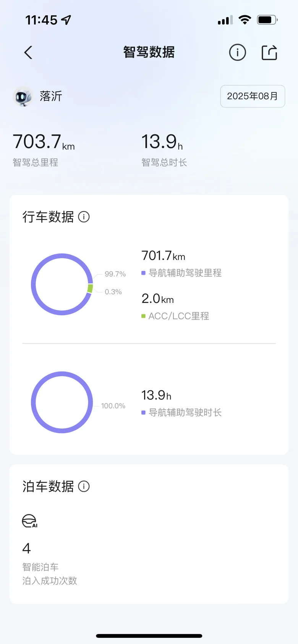Image resolution: width=298 pixels, height=644 pixels.
Task: Open the info icon in header
Action: [237, 52]
